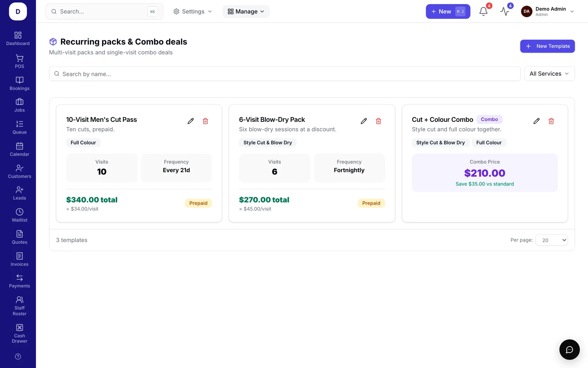Focus the global Search field
The height and width of the screenshot is (368, 588).
point(104,11)
